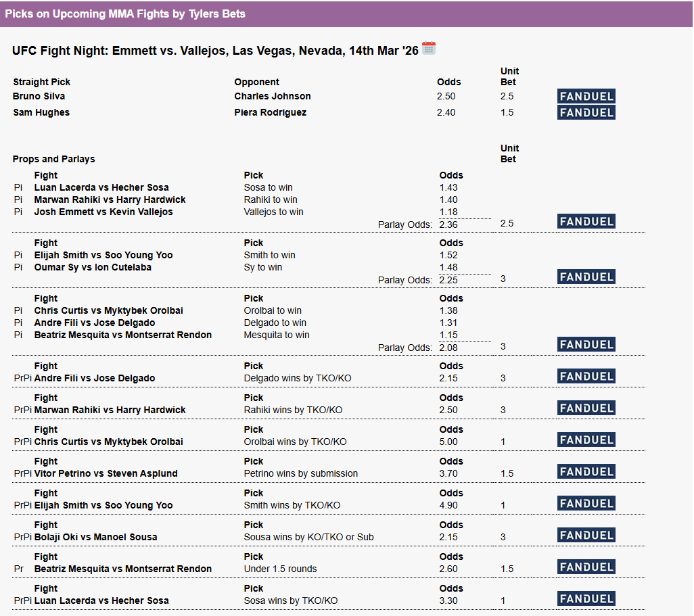Viewport: 694px width, 616px height.
Task: Click the Under 1.5 rounds pick text
Action: click(x=280, y=569)
